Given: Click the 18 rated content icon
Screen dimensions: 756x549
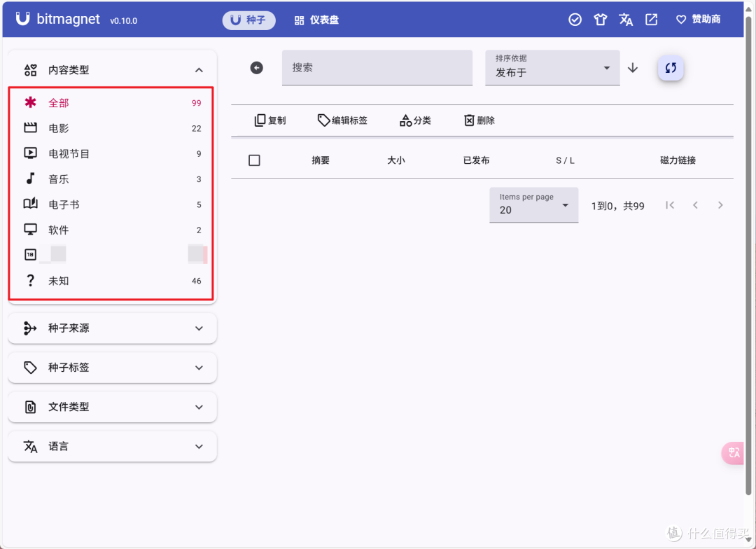Looking at the screenshot, I should pyautogui.click(x=30, y=255).
